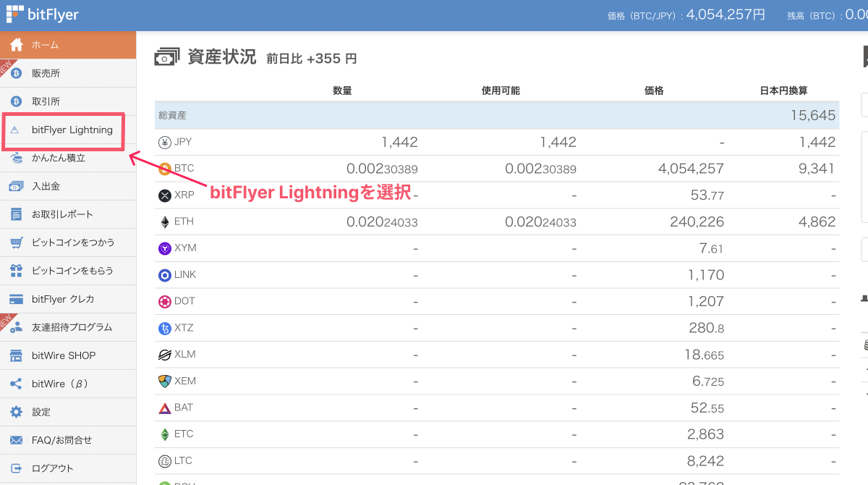Visit bitWire SHOP link
This screenshot has height=485, width=868.
point(68,355)
